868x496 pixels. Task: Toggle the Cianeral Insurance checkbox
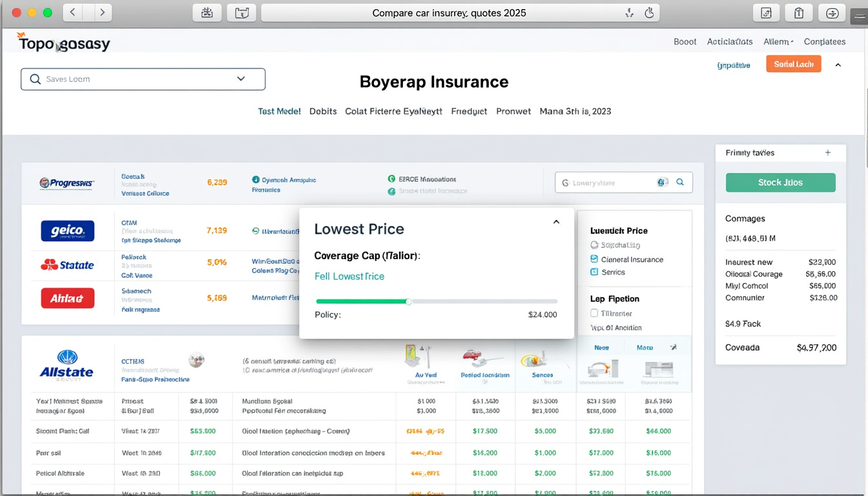tap(594, 259)
